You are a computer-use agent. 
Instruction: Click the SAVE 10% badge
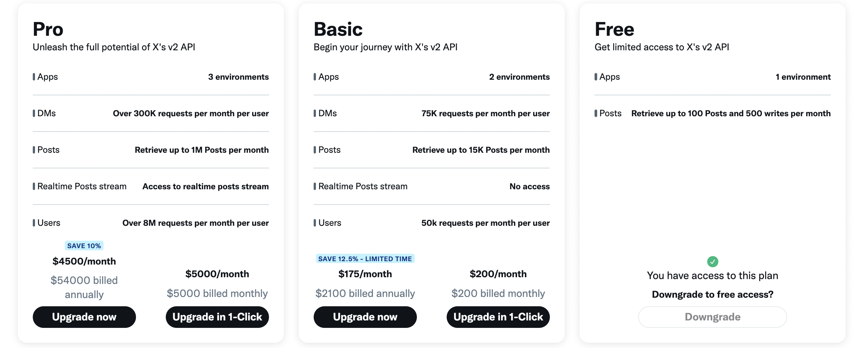click(84, 246)
